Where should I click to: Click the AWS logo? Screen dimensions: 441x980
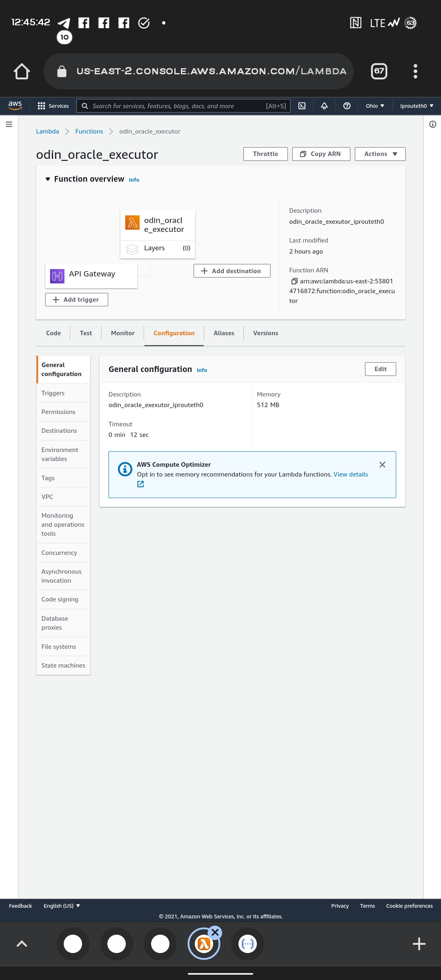(x=15, y=105)
